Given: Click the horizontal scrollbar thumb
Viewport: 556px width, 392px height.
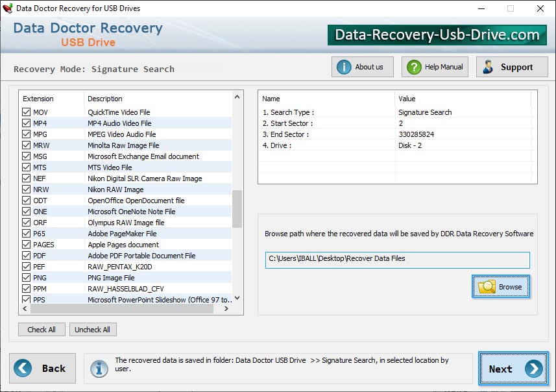Looking at the screenshot, I should point(122,309).
